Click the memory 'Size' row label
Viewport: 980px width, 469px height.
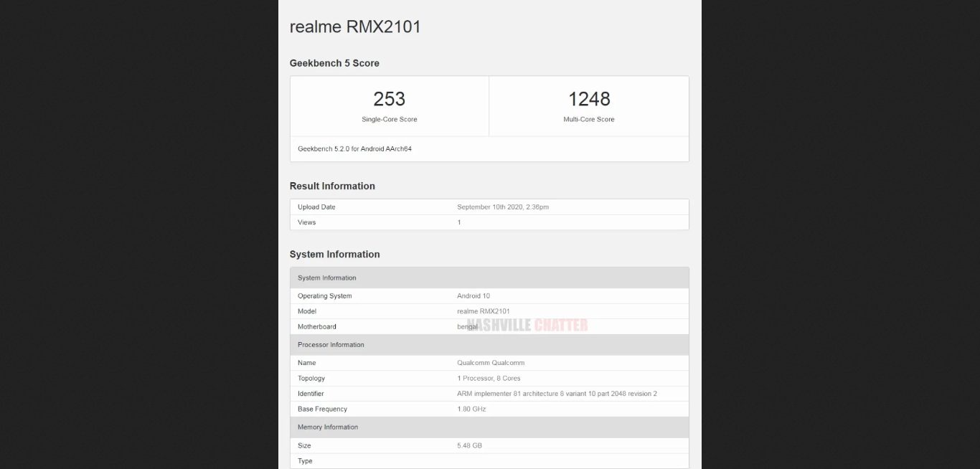304,446
